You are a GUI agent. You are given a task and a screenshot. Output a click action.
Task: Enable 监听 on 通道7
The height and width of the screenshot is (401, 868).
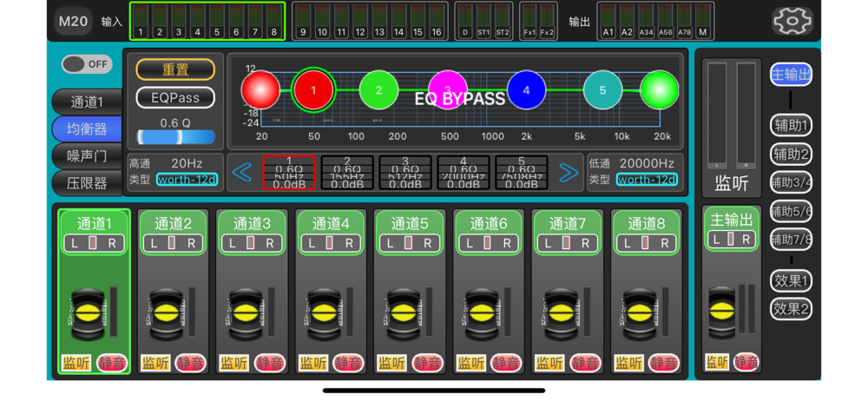549,364
